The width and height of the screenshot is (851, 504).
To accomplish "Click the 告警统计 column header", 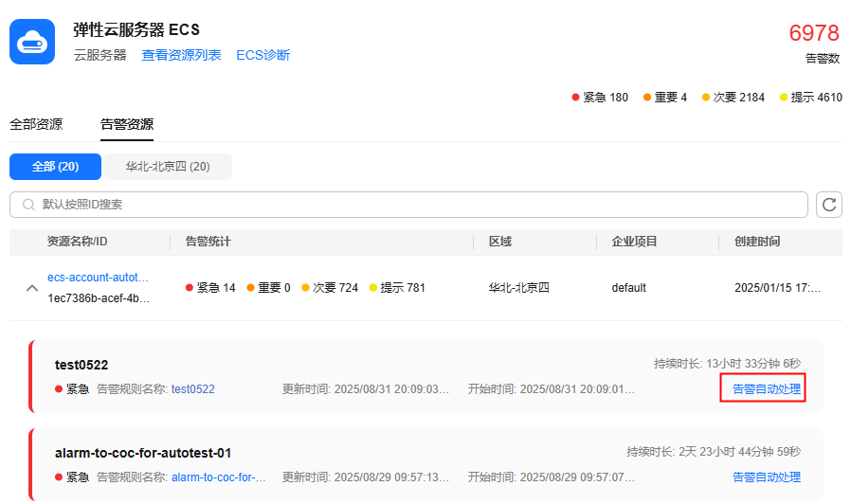I will (208, 242).
